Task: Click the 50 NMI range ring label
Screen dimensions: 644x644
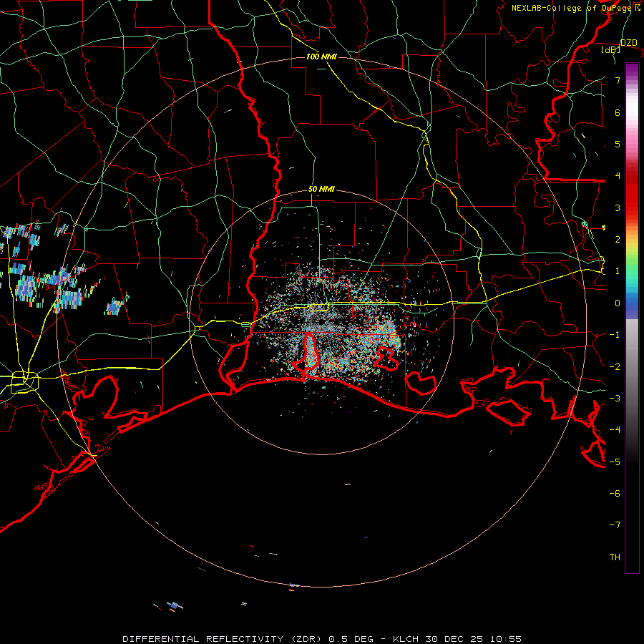Action: pyautogui.click(x=321, y=190)
